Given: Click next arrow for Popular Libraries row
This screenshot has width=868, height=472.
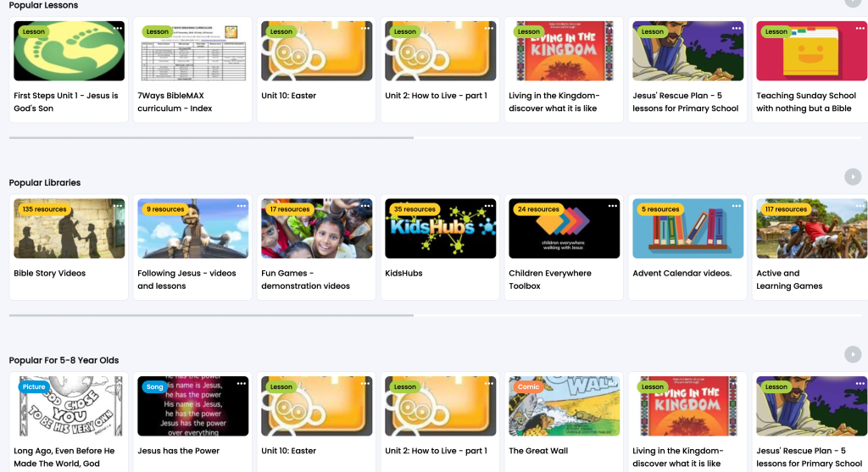Looking at the screenshot, I should [x=853, y=177].
